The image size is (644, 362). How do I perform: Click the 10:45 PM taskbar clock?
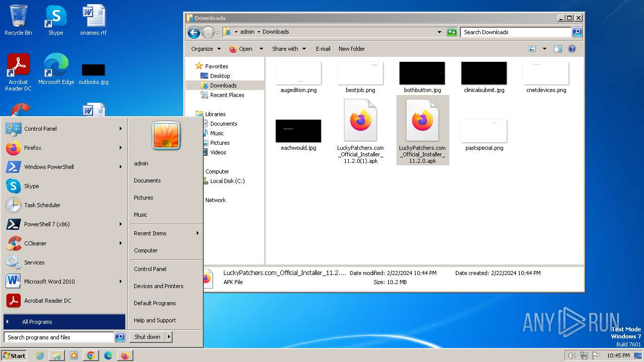coord(618,355)
